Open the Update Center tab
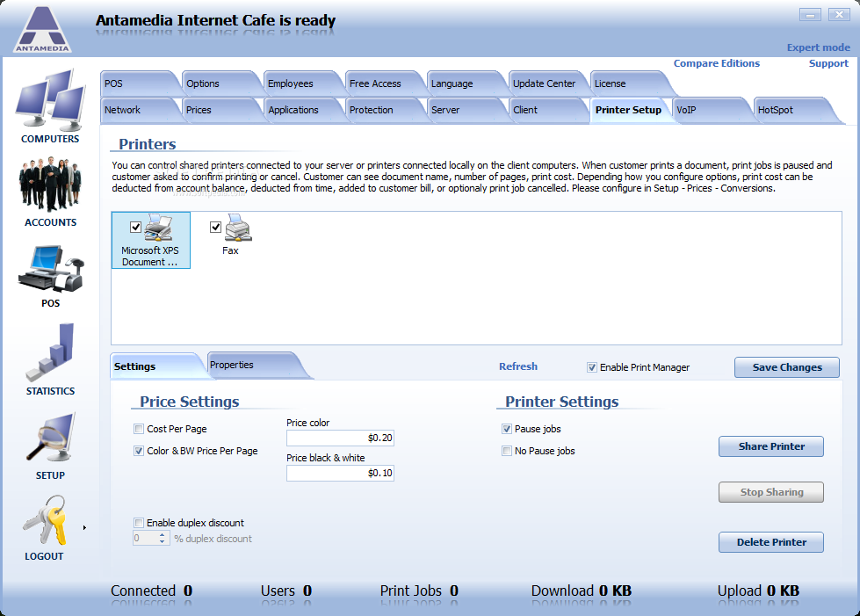This screenshot has width=860, height=616. point(546,83)
